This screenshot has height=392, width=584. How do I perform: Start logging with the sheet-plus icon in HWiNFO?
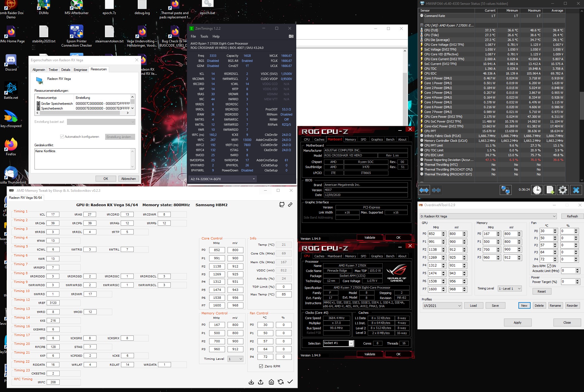550,190
